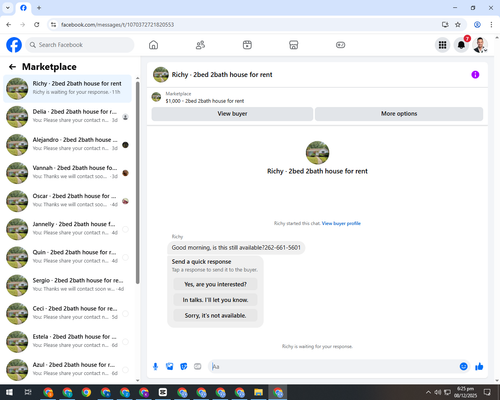500x400 pixels.
Task: Click the voice clip microphone icon
Action: (x=155, y=367)
